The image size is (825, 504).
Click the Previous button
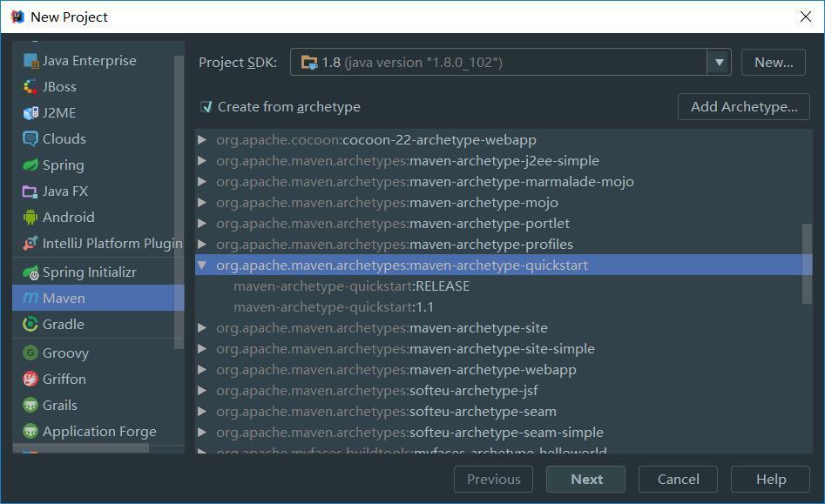click(493, 480)
